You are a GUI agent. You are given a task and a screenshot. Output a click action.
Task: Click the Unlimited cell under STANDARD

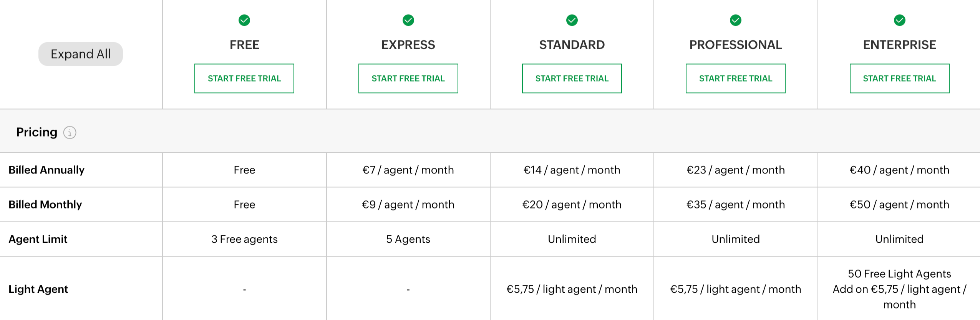pos(572,239)
